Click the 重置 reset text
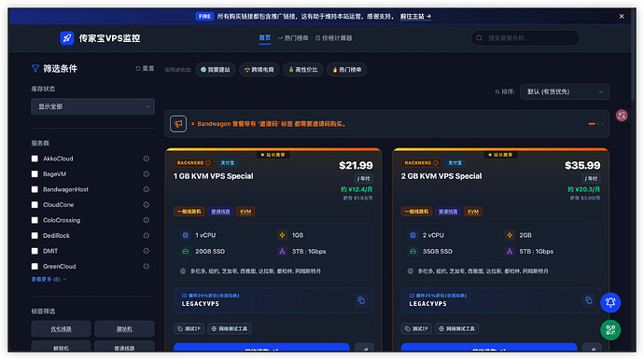The height and width of the screenshot is (359, 644). [148, 68]
